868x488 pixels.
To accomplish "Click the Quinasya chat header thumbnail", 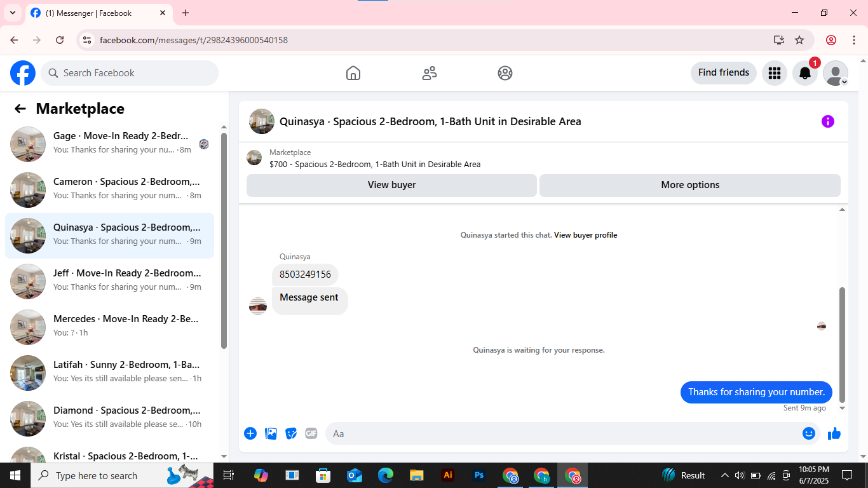I will tap(262, 121).
